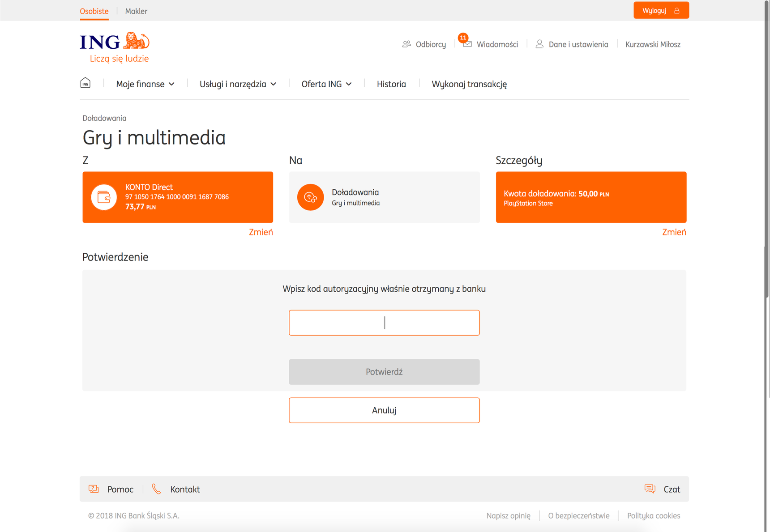This screenshot has height=532, width=770.
Task: Open Dane i ustawienia link
Action: 578,44
